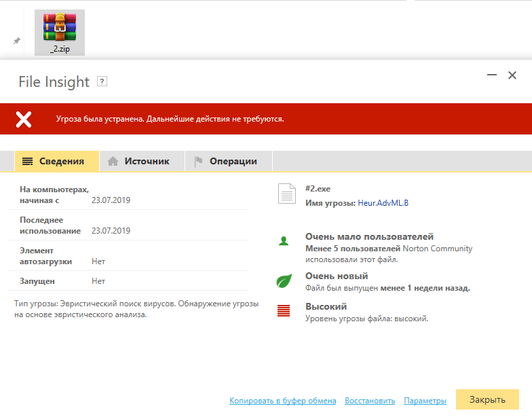Image resolution: width=532 pixels, height=417 pixels.
Task: Click the File Insight window title
Action: [54, 81]
